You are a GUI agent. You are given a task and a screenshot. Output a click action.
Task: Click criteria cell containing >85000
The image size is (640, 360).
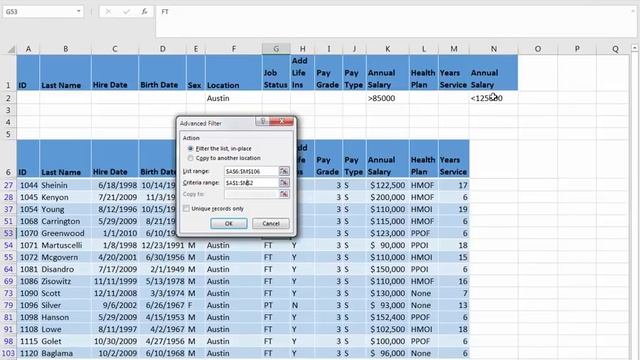tap(387, 98)
